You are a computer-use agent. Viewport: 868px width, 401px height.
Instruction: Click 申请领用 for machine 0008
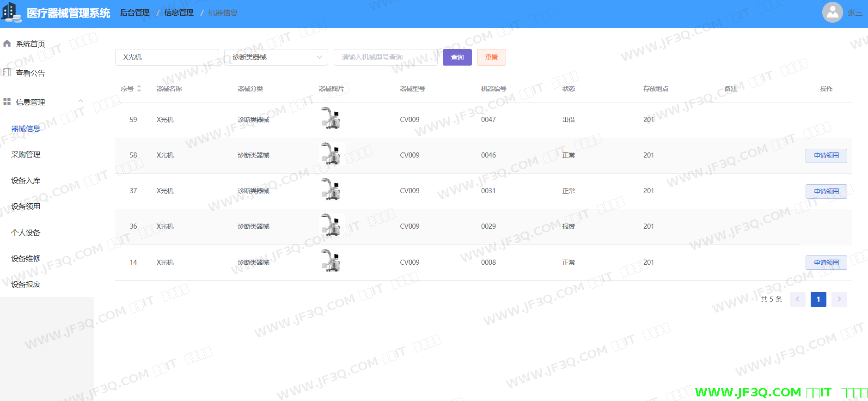pyautogui.click(x=826, y=263)
